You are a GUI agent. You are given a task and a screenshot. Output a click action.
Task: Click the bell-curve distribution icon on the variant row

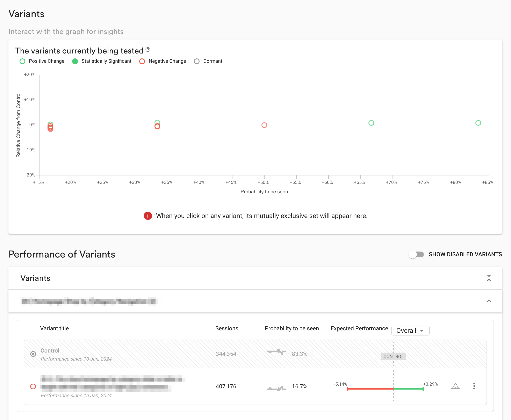pyautogui.click(x=456, y=386)
